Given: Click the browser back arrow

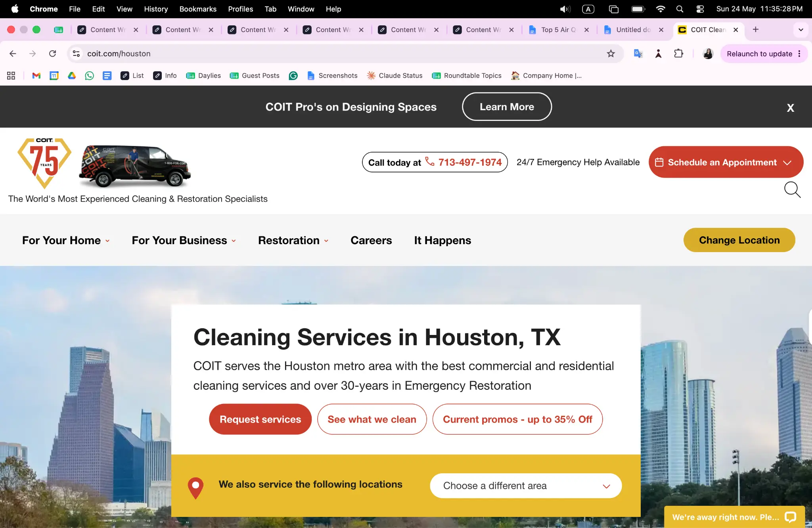Looking at the screenshot, I should click(x=13, y=54).
